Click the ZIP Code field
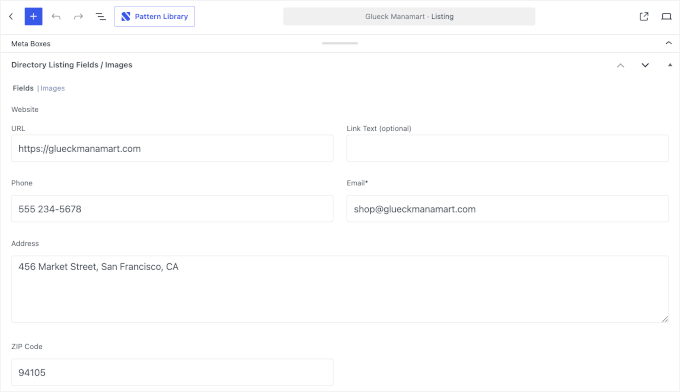The width and height of the screenshot is (680, 392). tap(172, 372)
